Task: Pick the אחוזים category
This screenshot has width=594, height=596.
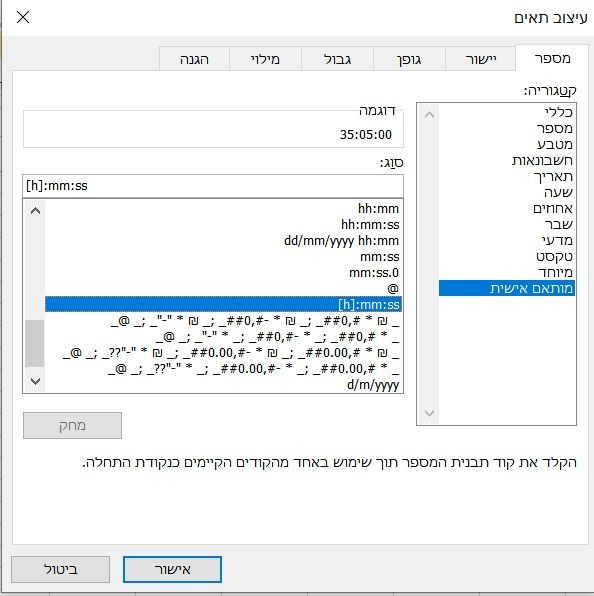Action: coord(507,208)
